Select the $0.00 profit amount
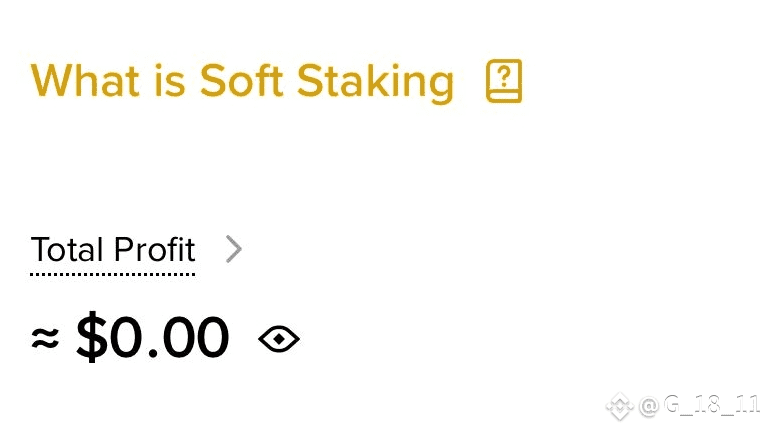Screen dimensions: 769x432 tap(152, 339)
